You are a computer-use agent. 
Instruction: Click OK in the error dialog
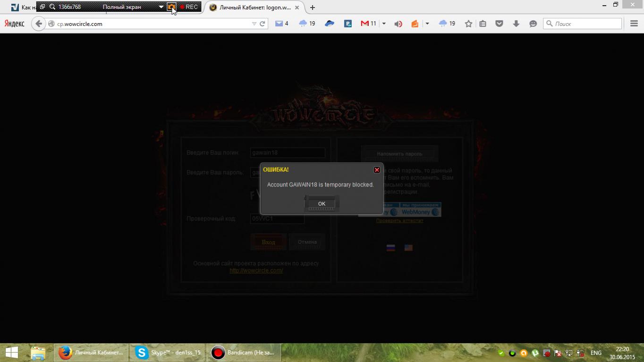tap(322, 203)
